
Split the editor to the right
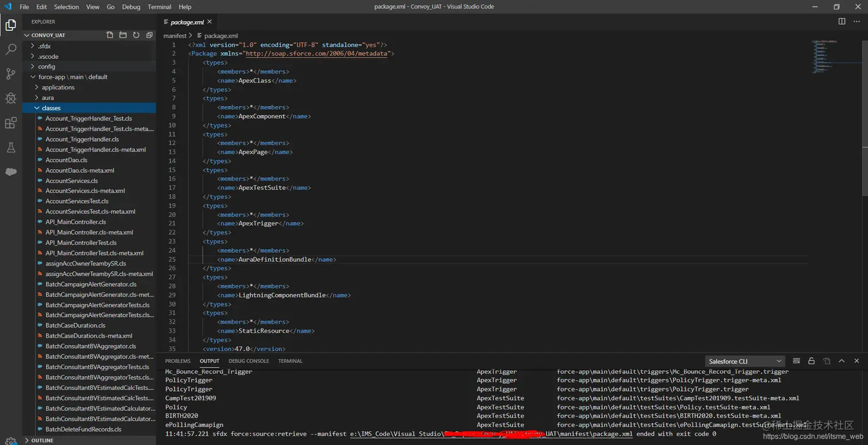point(842,21)
